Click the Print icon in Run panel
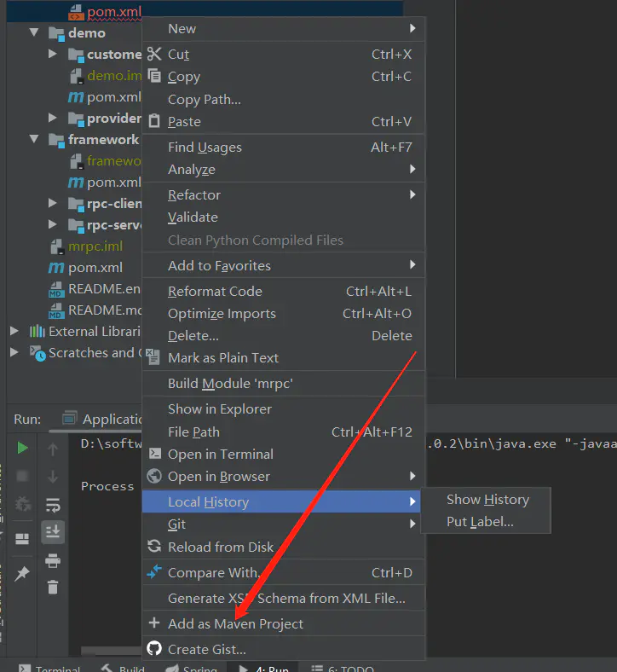617x672 pixels. click(53, 560)
